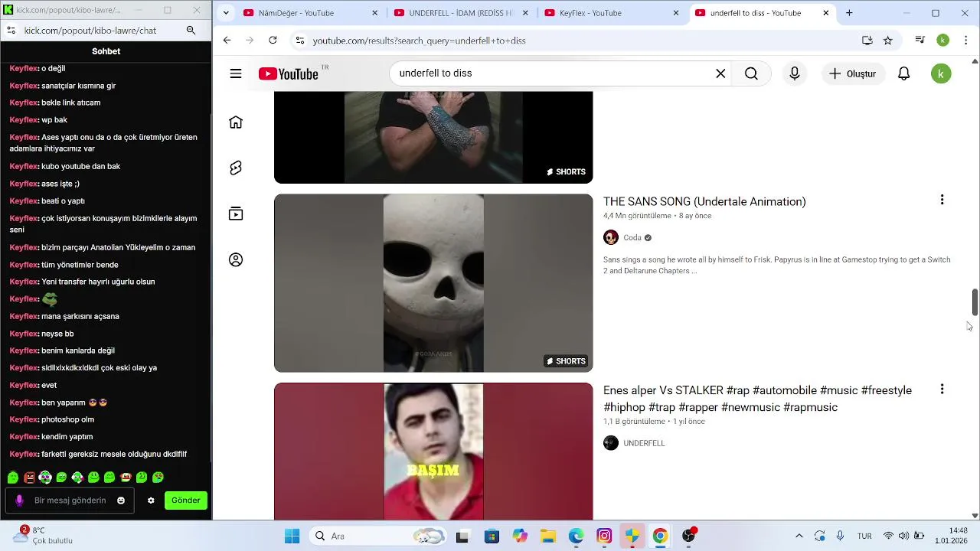Open Enes alper Vs STALKER video title
980x551 pixels.
tap(757, 399)
